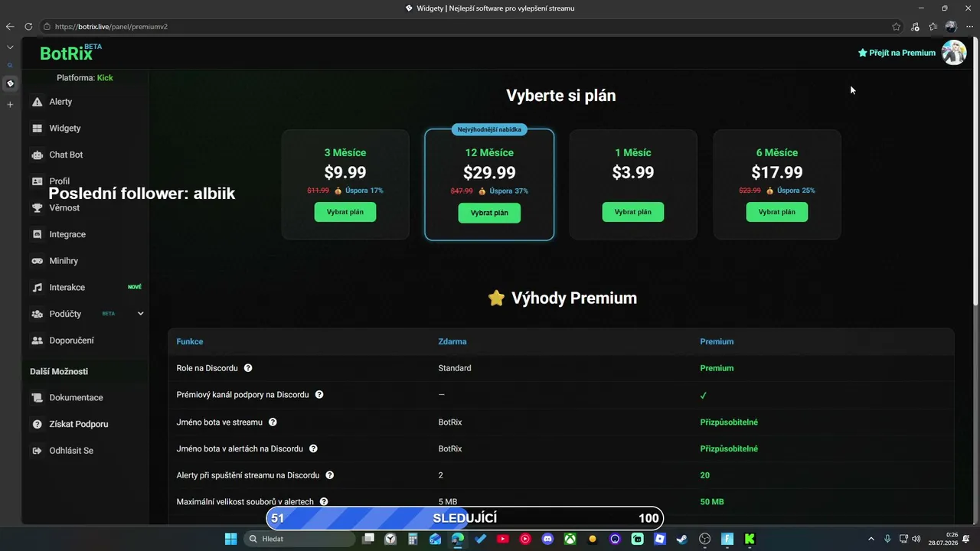The width and height of the screenshot is (980, 551).
Task: Open a new tab with plus icon
Action: click(x=10, y=104)
